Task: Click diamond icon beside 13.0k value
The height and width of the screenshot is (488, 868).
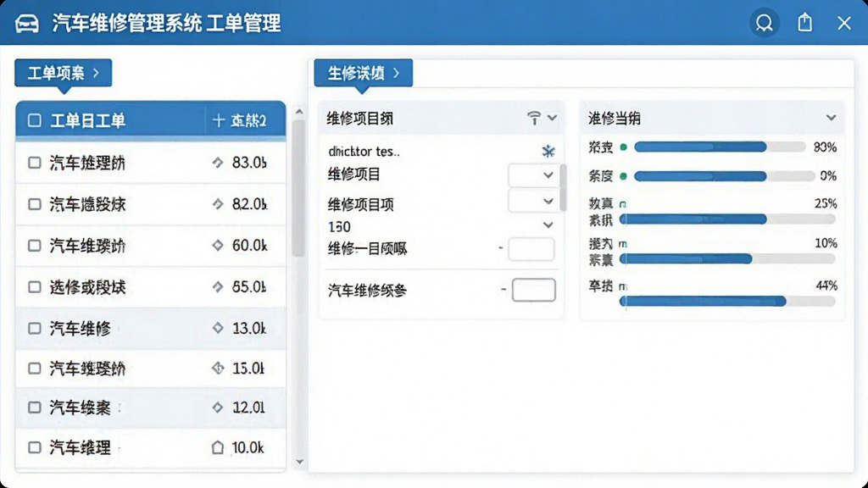Action: [x=218, y=328]
